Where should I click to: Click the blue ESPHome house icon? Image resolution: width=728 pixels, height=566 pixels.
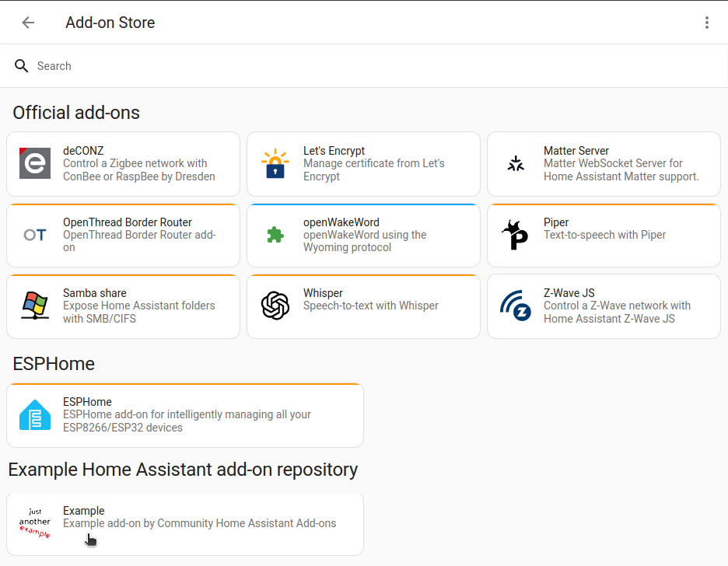(35, 414)
